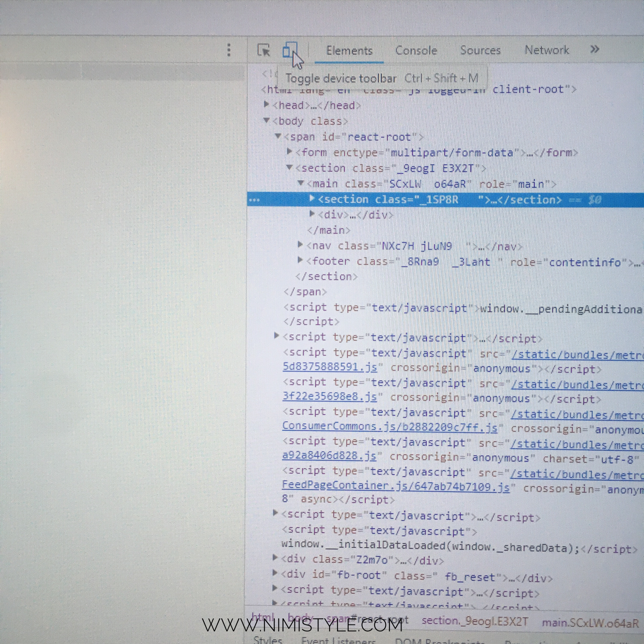This screenshot has height=644, width=644.
Task: Collapse the section _9eogI E3X2T element
Action: [x=289, y=167]
